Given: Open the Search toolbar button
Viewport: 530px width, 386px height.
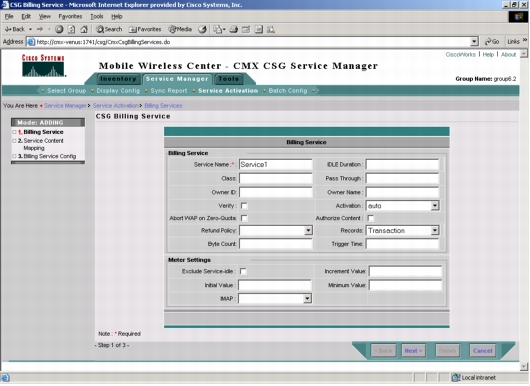Looking at the screenshot, I should coord(109,29).
